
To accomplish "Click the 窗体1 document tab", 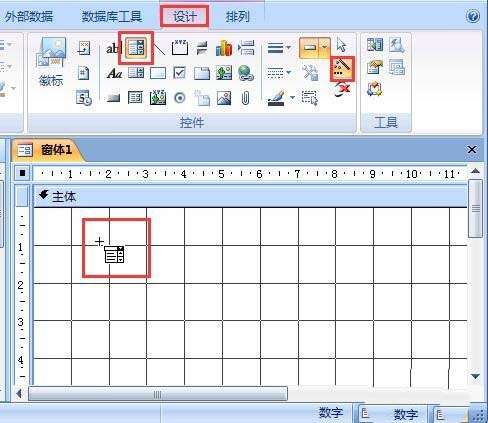I will click(x=47, y=150).
